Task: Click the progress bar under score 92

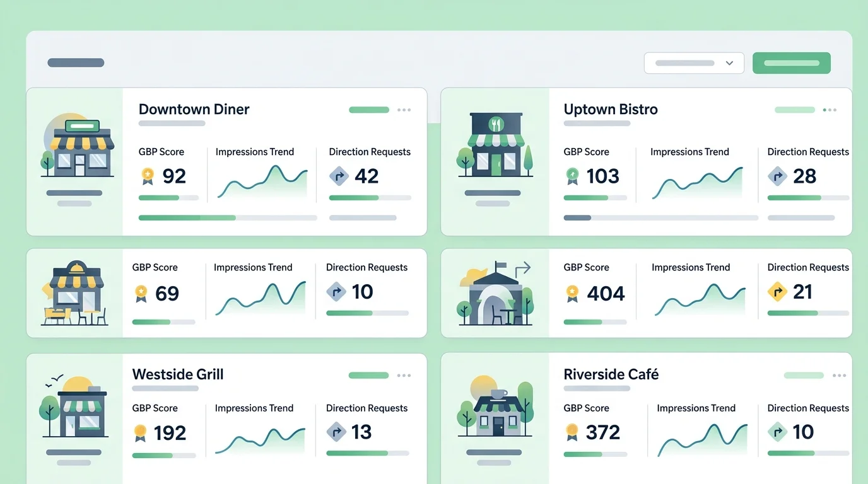Action: [168, 198]
